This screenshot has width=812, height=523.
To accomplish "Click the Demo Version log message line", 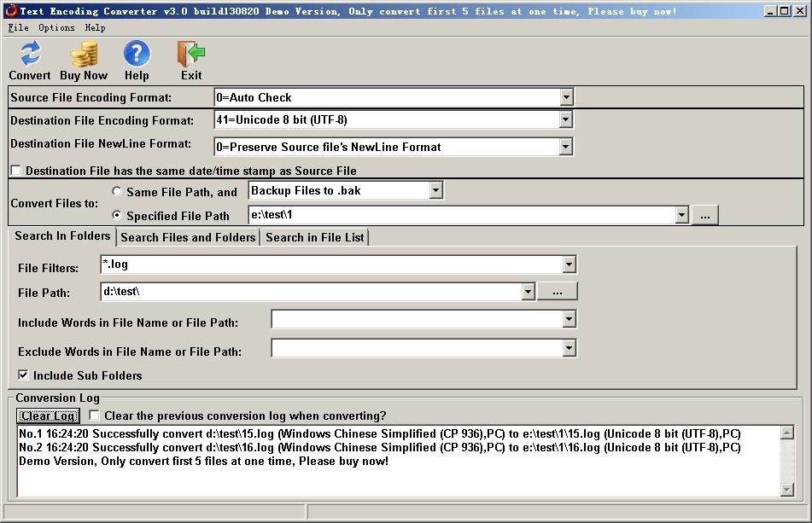I will (203, 461).
